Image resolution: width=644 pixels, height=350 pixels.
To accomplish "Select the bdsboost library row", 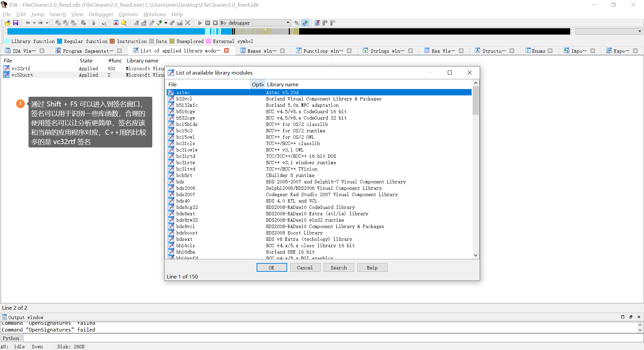I will [x=319, y=233].
